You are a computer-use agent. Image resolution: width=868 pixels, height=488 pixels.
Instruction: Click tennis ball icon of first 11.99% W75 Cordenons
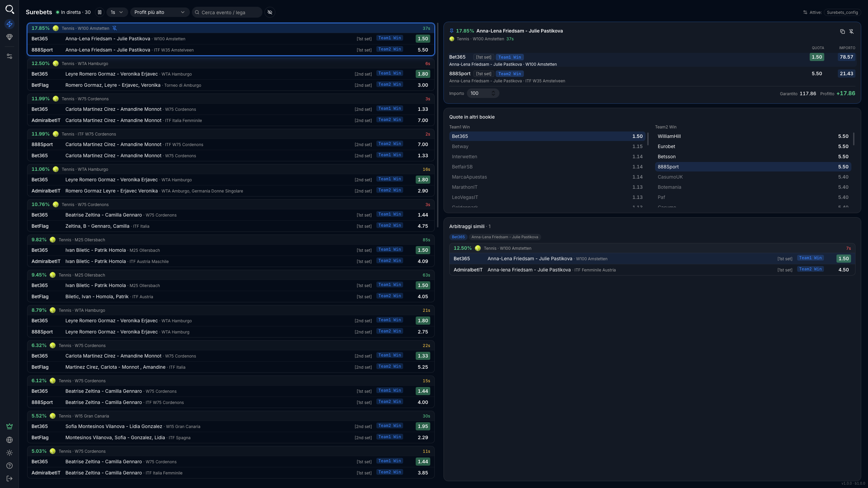pos(56,99)
